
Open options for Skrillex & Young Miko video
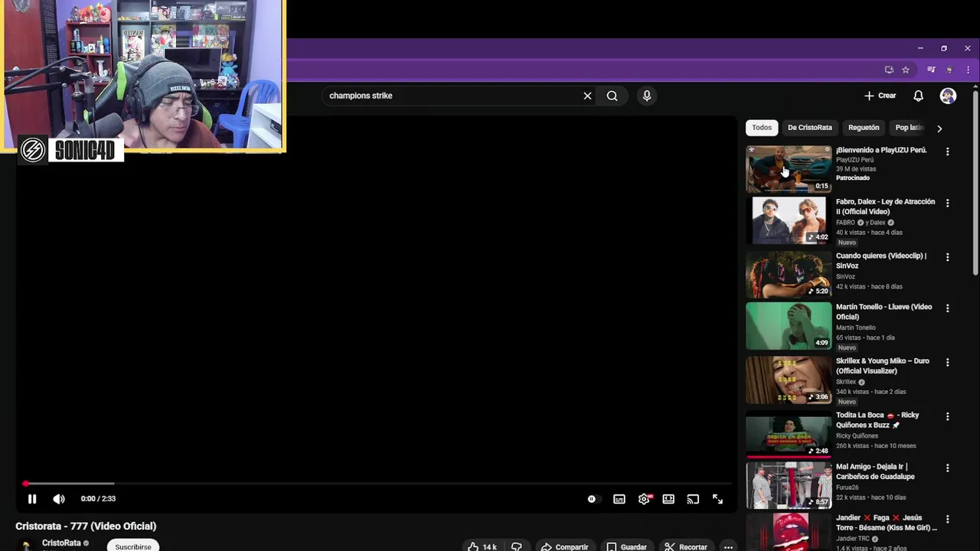pos(948,362)
